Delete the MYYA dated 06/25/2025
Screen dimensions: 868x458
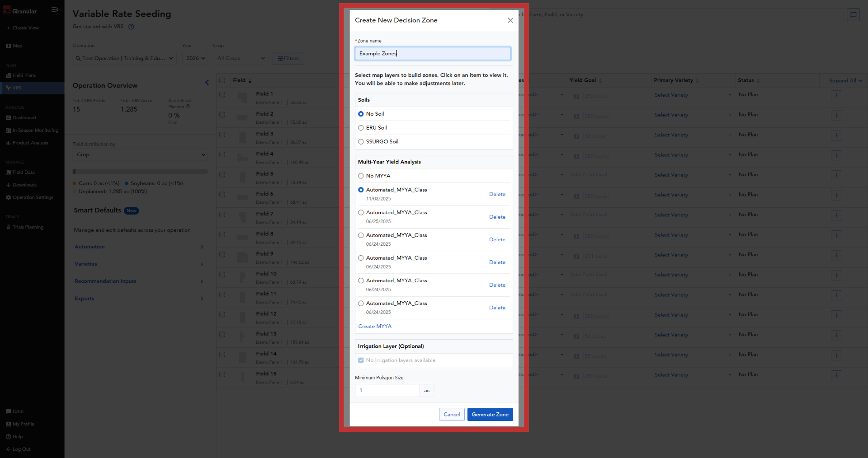click(497, 217)
